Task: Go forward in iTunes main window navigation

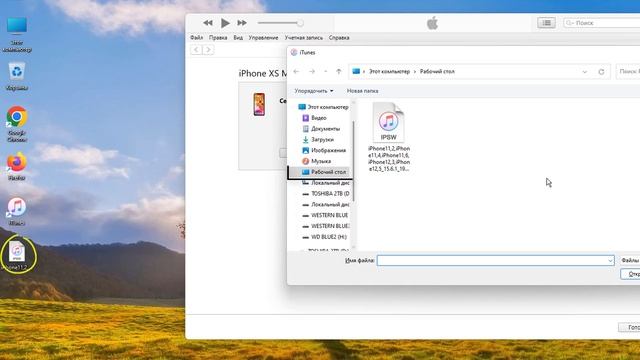Action: point(208,50)
